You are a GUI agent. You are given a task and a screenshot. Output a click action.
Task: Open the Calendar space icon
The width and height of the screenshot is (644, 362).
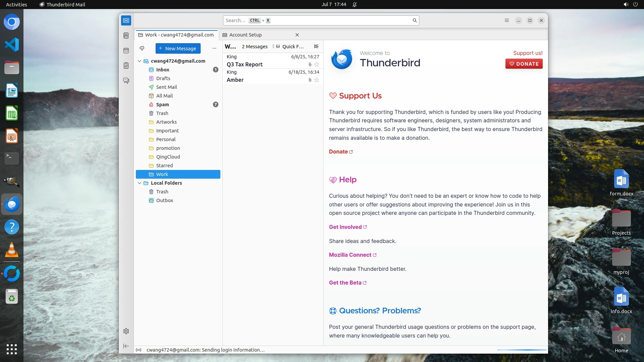tap(126, 51)
